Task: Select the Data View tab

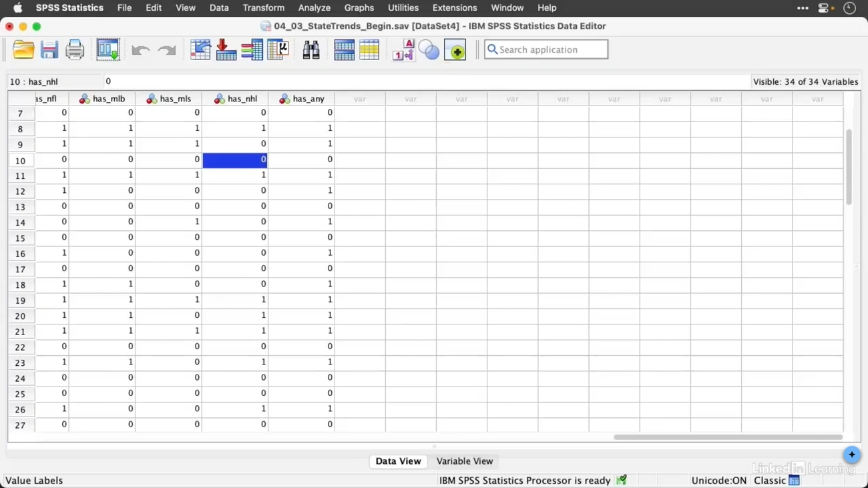Action: pyautogui.click(x=398, y=461)
